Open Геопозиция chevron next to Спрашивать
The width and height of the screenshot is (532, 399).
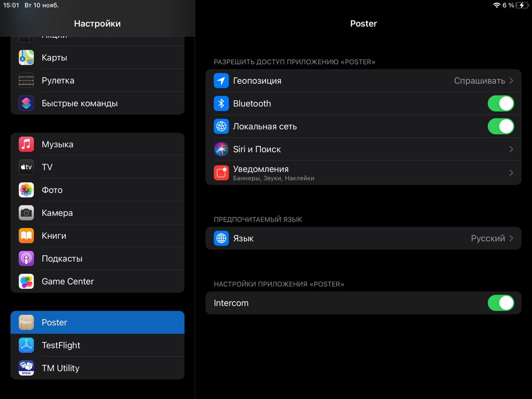[511, 81]
